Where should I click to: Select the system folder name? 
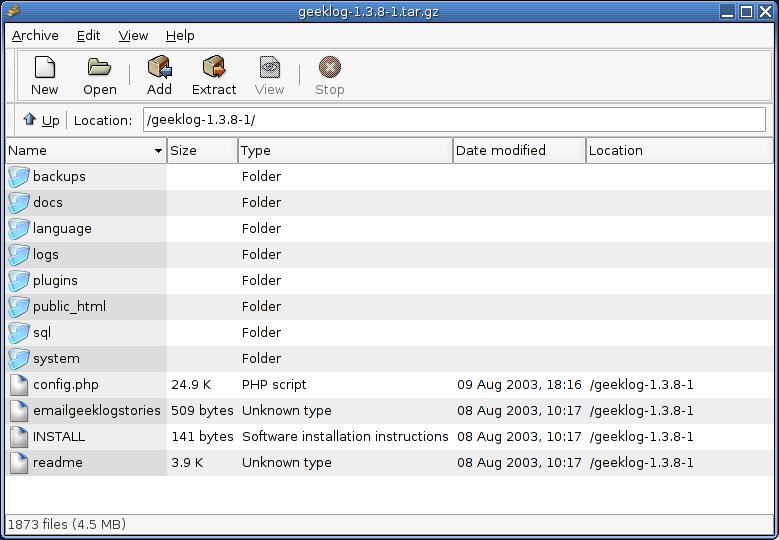[x=56, y=359]
